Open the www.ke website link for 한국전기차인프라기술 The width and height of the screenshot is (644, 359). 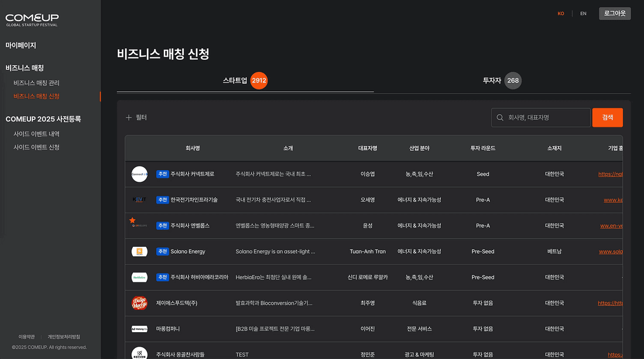[x=613, y=200]
